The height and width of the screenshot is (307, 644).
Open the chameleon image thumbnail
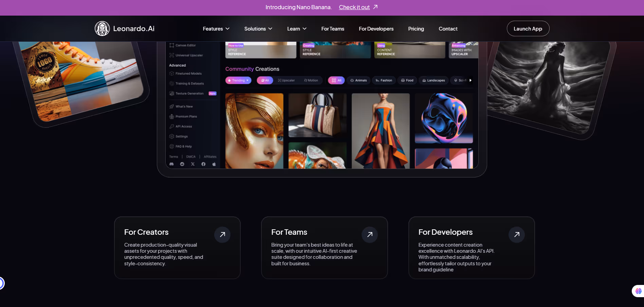317,155
